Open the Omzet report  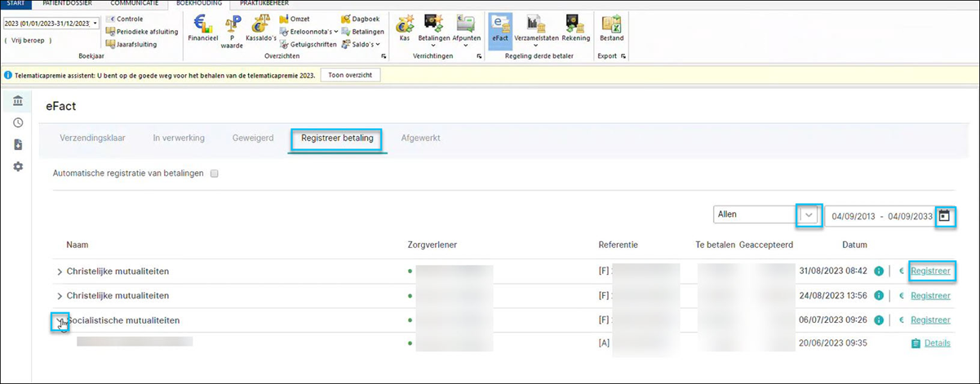(295, 19)
